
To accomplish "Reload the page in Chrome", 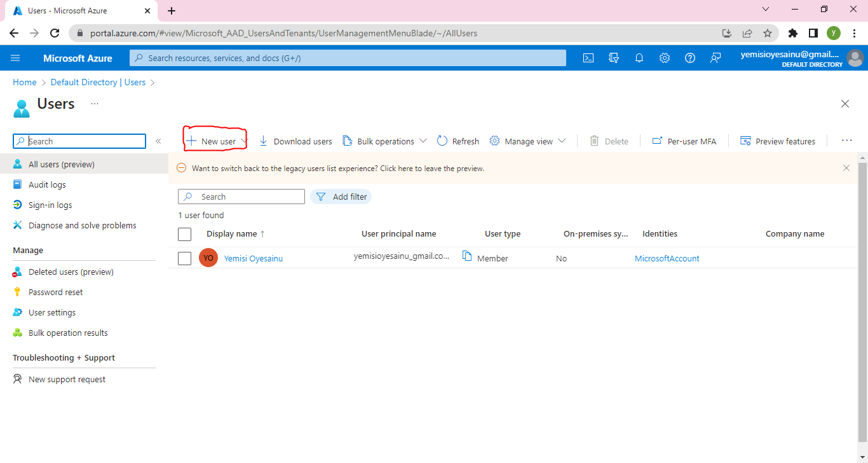I will pyautogui.click(x=55, y=33).
